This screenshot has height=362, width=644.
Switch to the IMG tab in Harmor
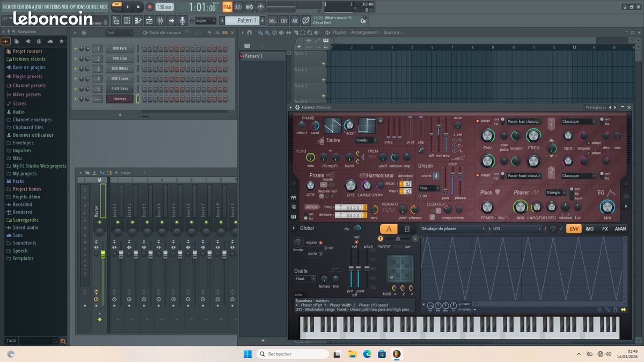590,228
